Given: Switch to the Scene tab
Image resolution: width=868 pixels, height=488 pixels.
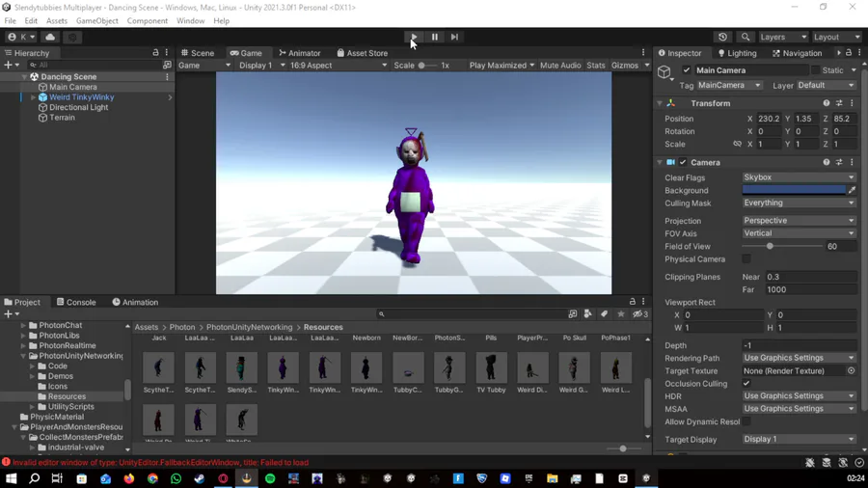Looking at the screenshot, I should pyautogui.click(x=198, y=53).
